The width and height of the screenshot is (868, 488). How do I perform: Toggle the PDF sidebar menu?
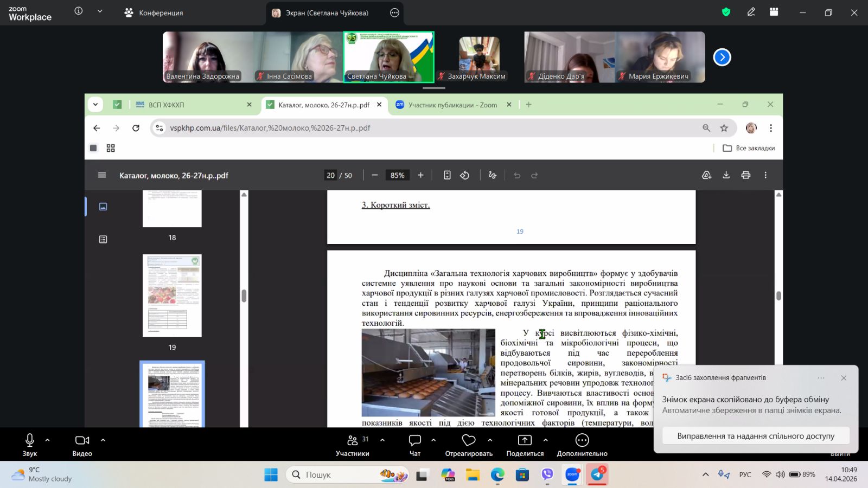101,175
